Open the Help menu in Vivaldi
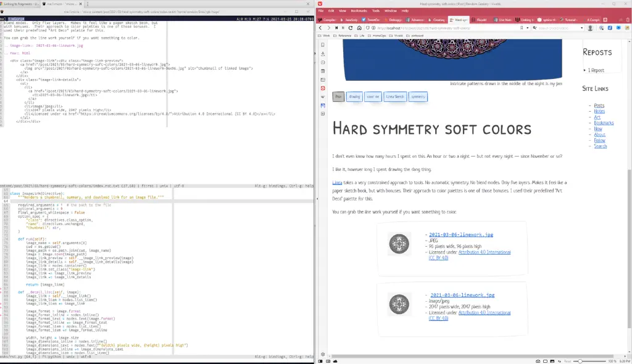The image size is (632, 364). (405, 11)
